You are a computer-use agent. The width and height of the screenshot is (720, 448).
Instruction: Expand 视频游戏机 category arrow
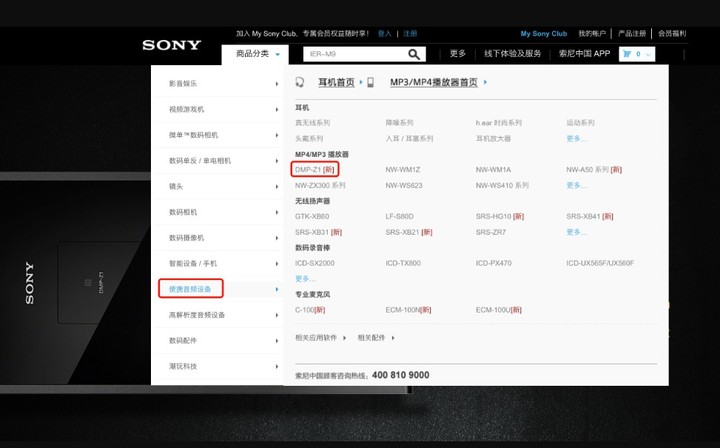click(x=277, y=109)
